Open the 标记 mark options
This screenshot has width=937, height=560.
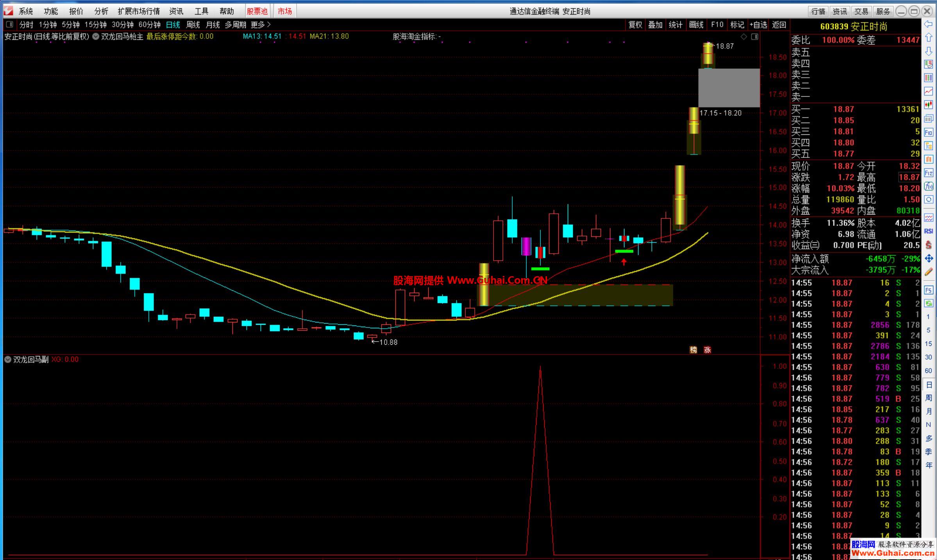click(737, 25)
